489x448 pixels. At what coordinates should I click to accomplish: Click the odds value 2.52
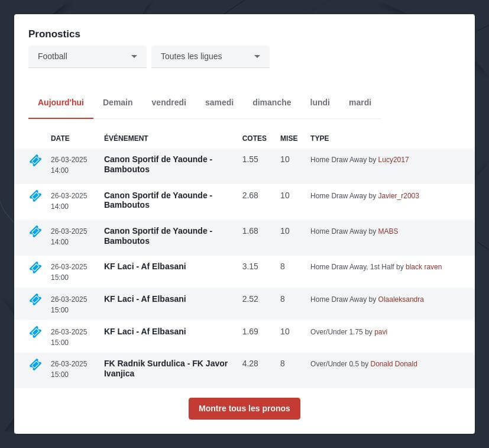(250, 299)
